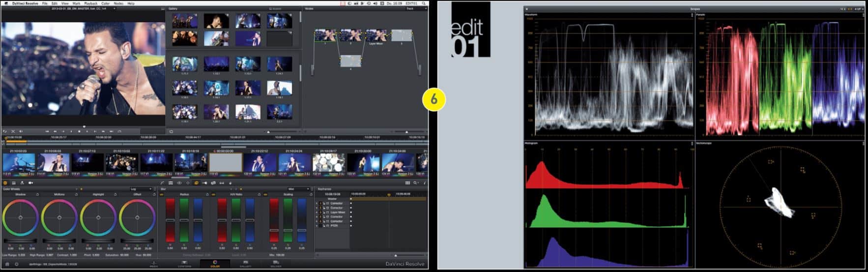Open Spotlight search in macOS menu bar
This screenshot has height=272, width=868.
click(424, 3)
